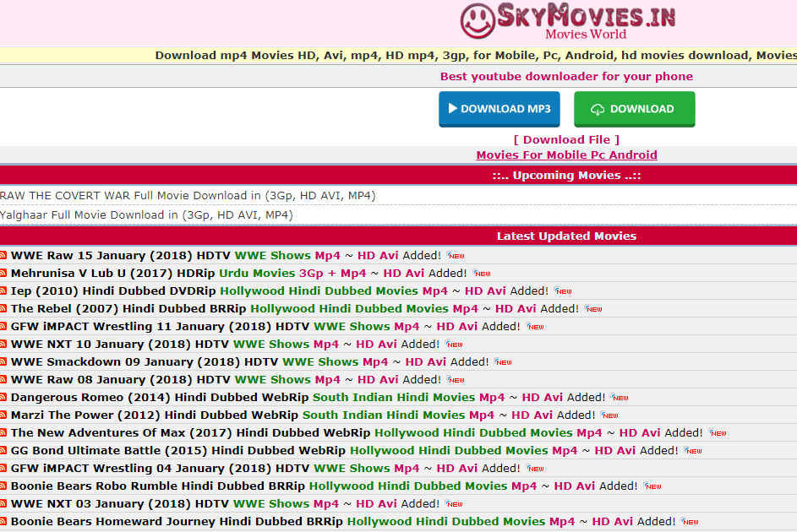Click RSS icon beside Dangerous Romeo (2014)
The image size is (797, 532).
tap(3, 397)
